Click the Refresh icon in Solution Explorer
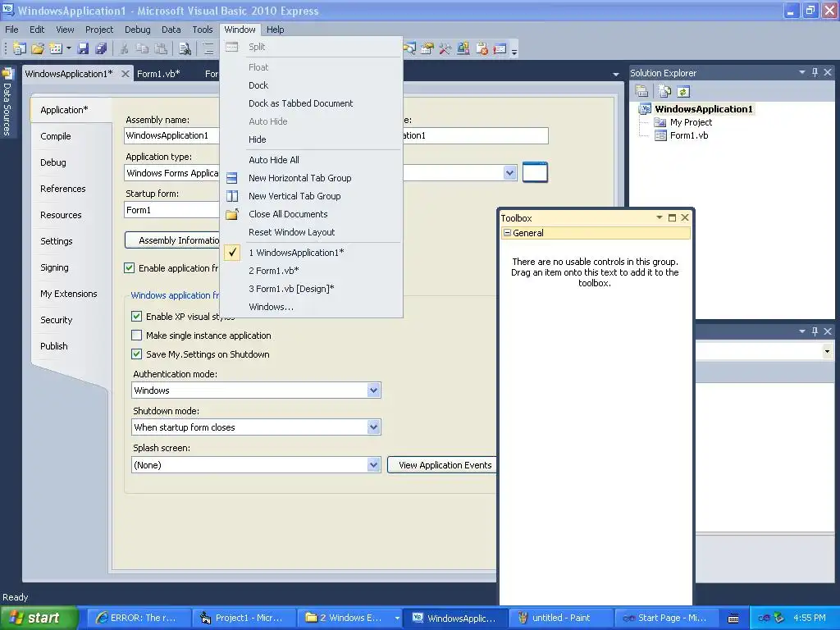Viewport: 840px width, 630px height. tap(683, 92)
